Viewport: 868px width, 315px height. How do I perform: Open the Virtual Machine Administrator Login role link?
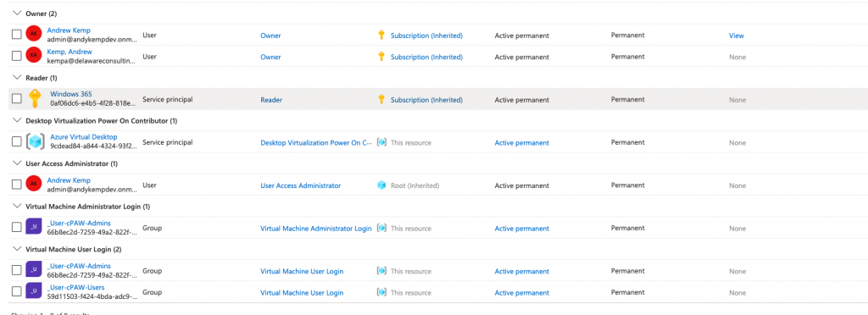coord(316,229)
